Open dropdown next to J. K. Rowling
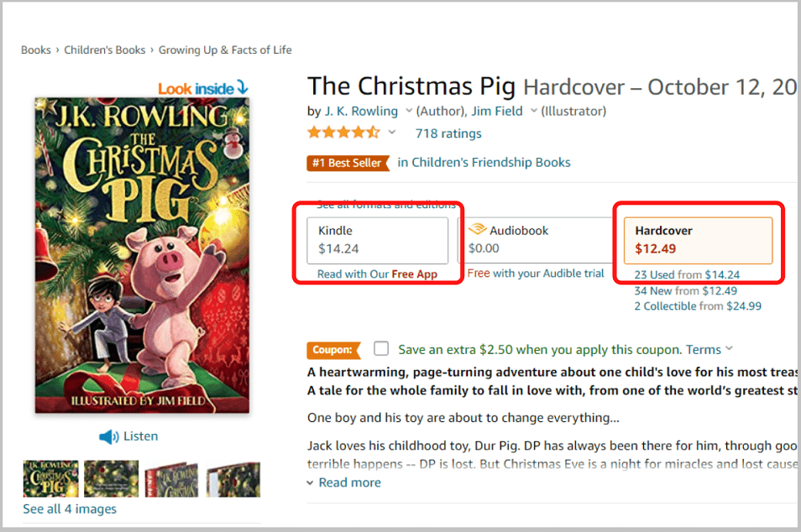 coord(409,112)
